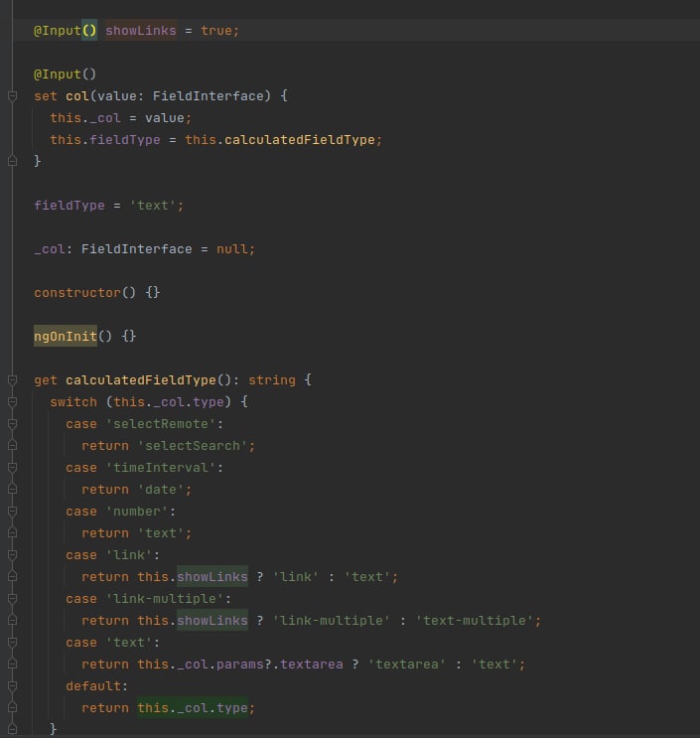The width and height of the screenshot is (700, 738).
Task: Click fieldType in the property declaration
Action: tap(70, 206)
